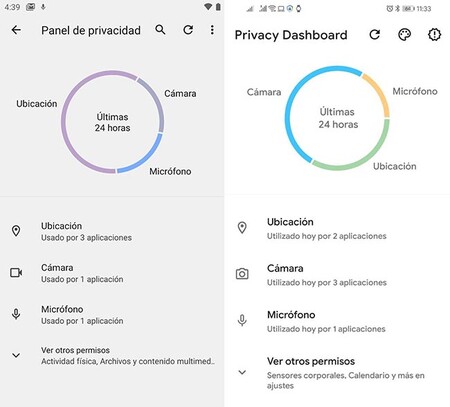
Task: Refresh the Panel de privacidad screen
Action: [188, 30]
